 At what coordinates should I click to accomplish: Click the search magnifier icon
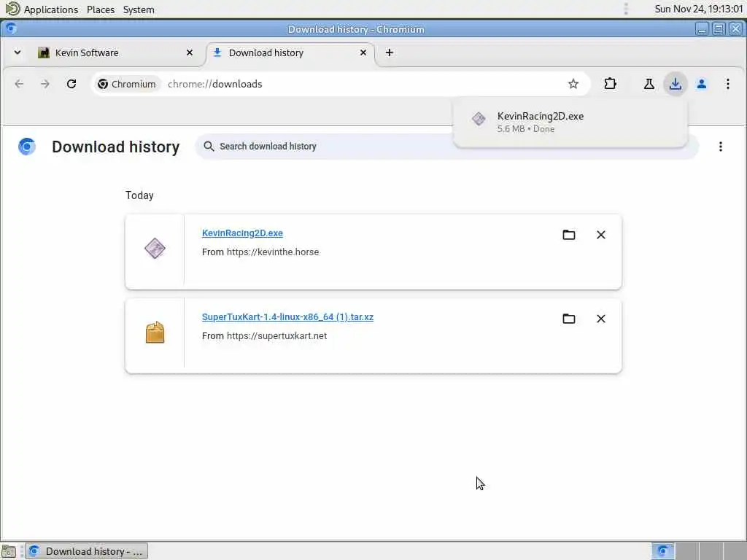[209, 146]
